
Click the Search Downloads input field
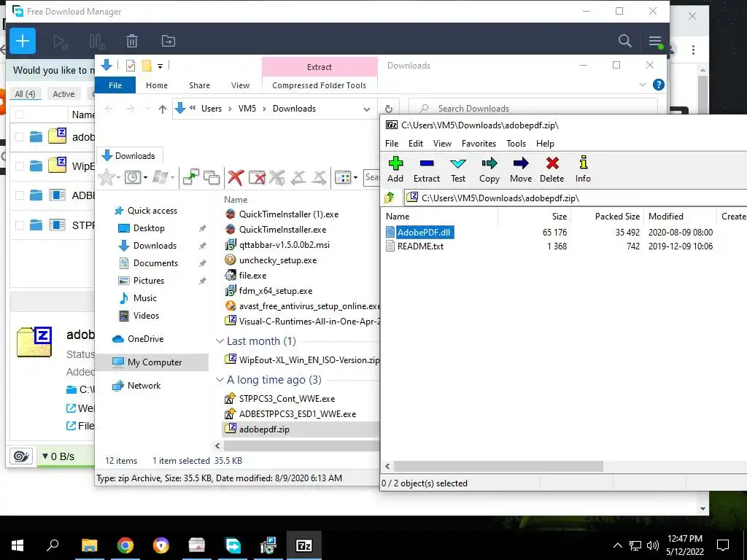point(533,109)
